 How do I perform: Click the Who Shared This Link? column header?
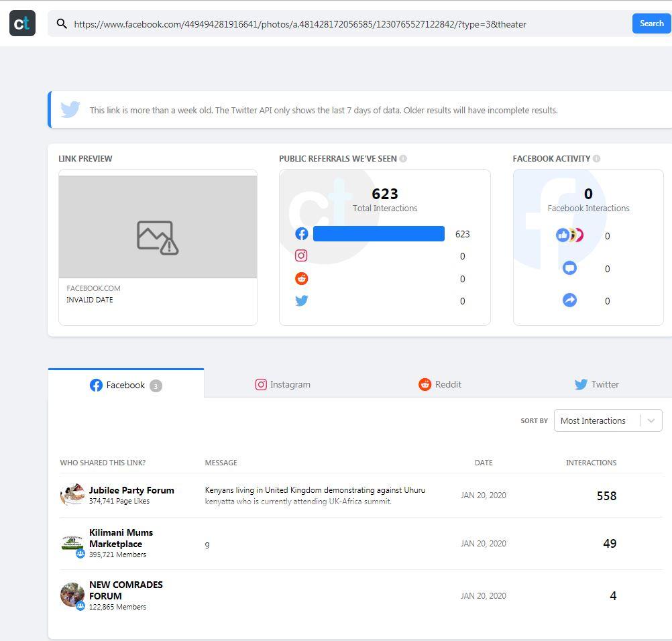103,463
